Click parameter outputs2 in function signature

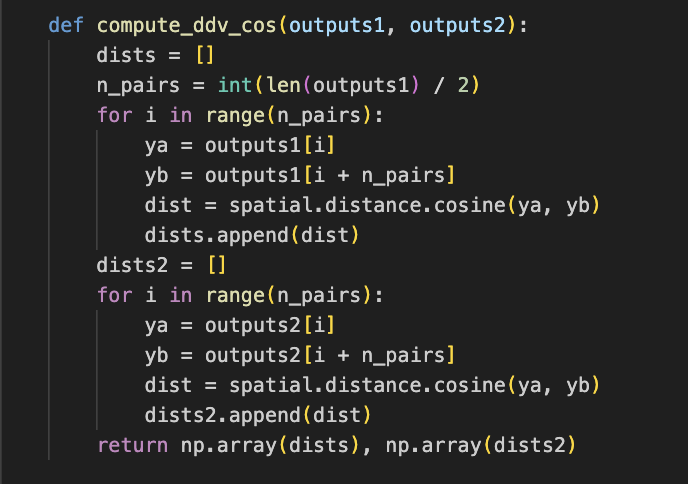click(458, 25)
